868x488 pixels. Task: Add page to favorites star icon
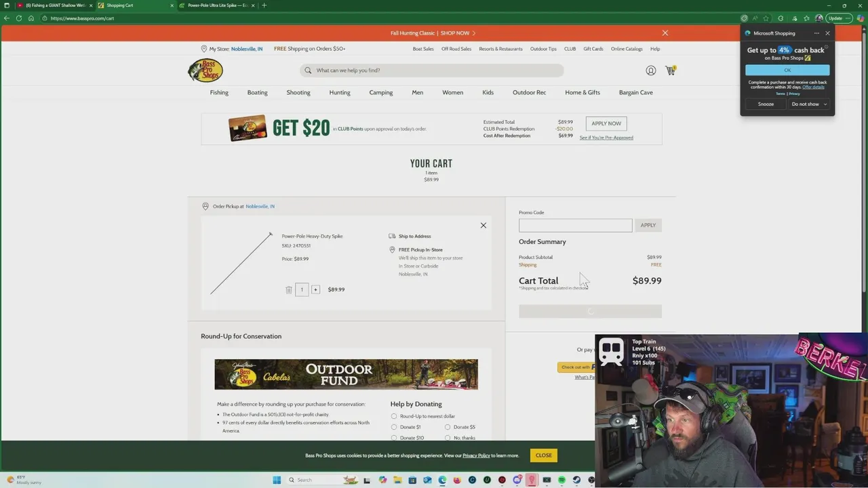point(766,18)
